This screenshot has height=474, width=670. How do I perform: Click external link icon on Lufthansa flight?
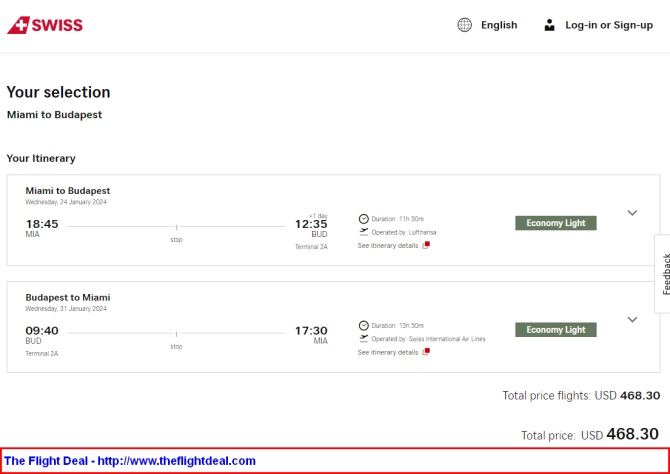click(426, 245)
